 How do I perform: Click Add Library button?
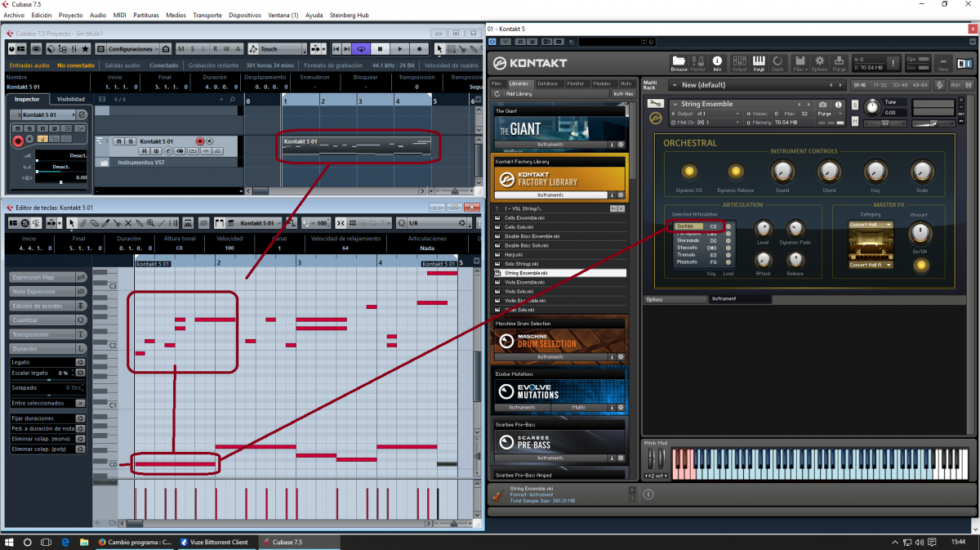pyautogui.click(x=519, y=93)
